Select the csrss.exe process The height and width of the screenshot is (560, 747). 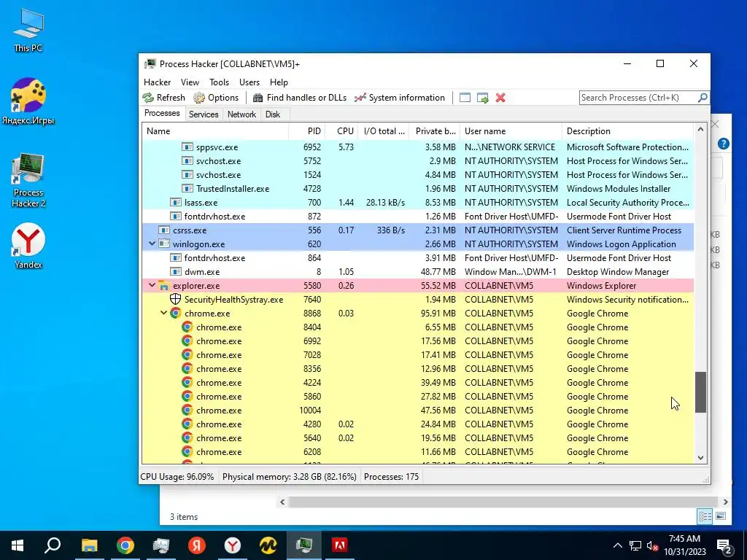point(418,230)
